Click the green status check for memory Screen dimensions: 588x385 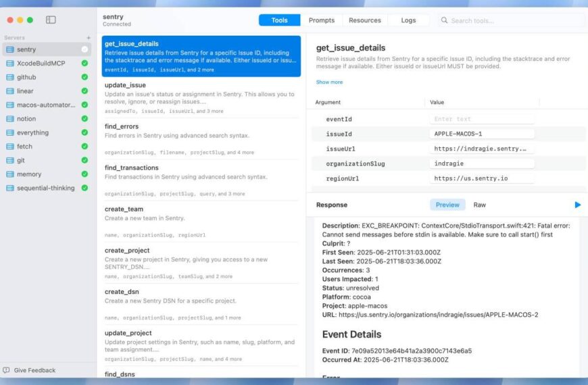[84, 174]
